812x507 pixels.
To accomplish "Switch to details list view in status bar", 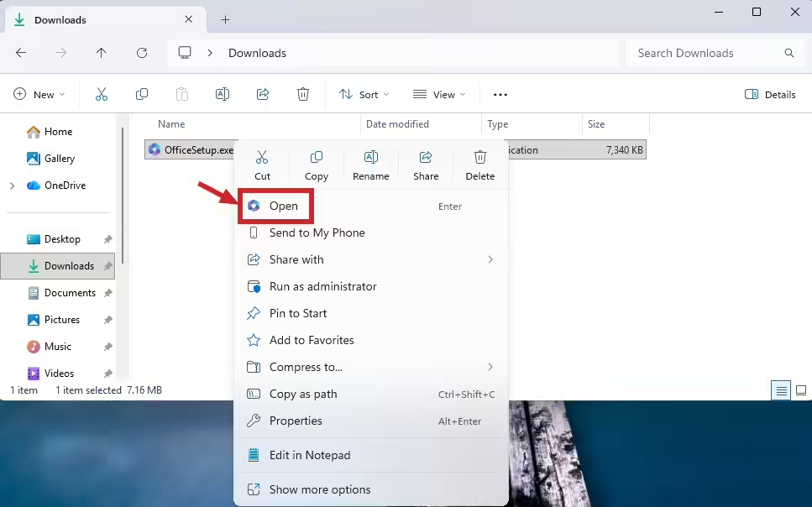I will [x=781, y=390].
